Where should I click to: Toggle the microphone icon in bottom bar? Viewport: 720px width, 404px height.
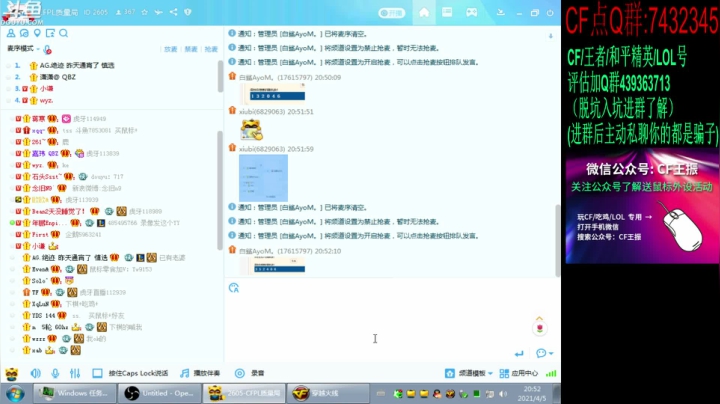pos(55,373)
